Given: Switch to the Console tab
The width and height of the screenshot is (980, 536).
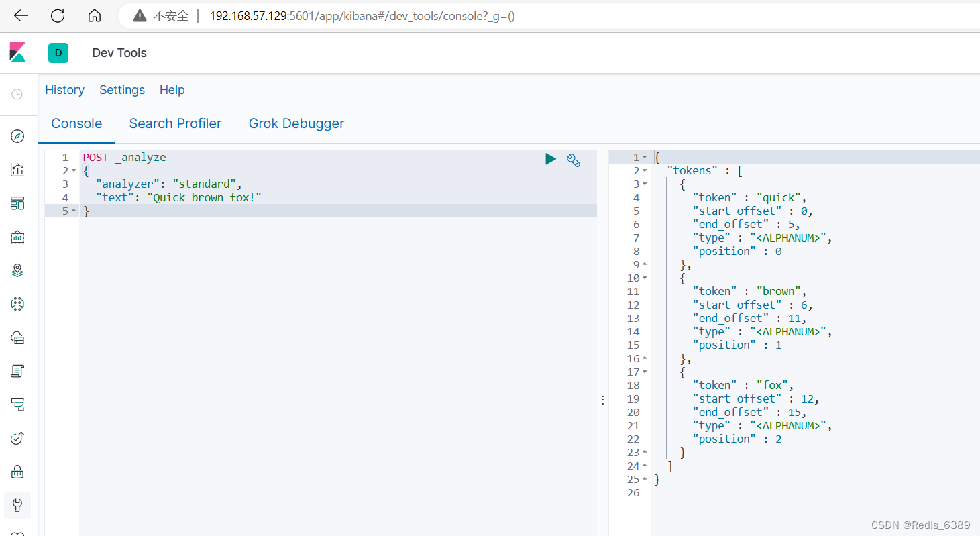Looking at the screenshot, I should (x=76, y=123).
